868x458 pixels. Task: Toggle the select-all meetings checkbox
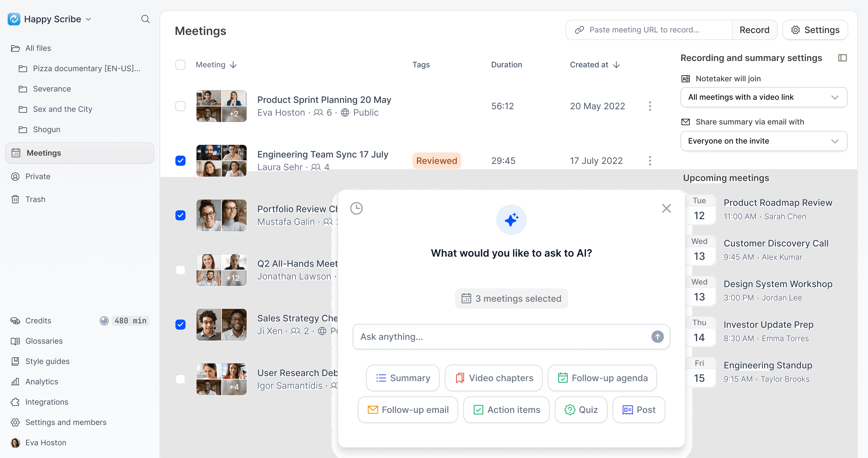(x=180, y=65)
